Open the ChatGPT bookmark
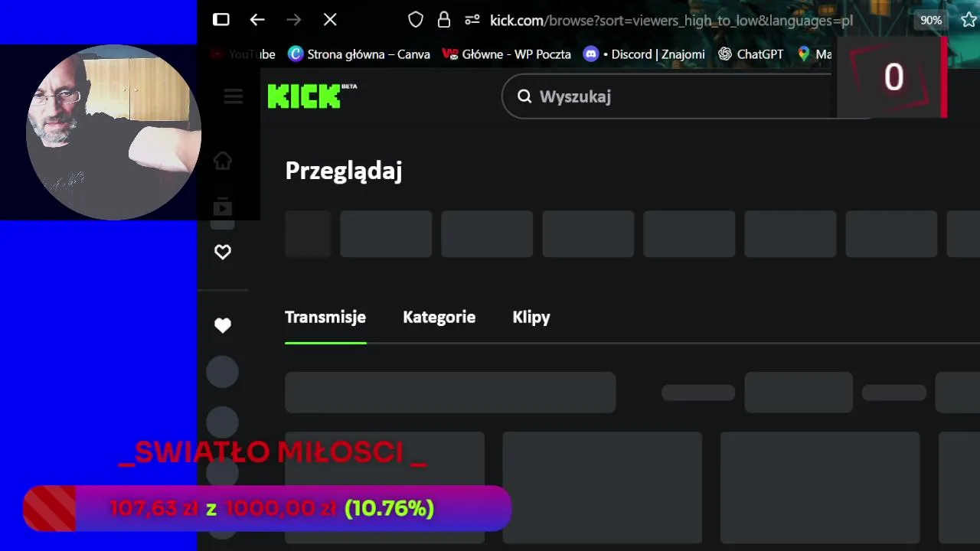Viewport: 980px width, 551px height. point(751,54)
